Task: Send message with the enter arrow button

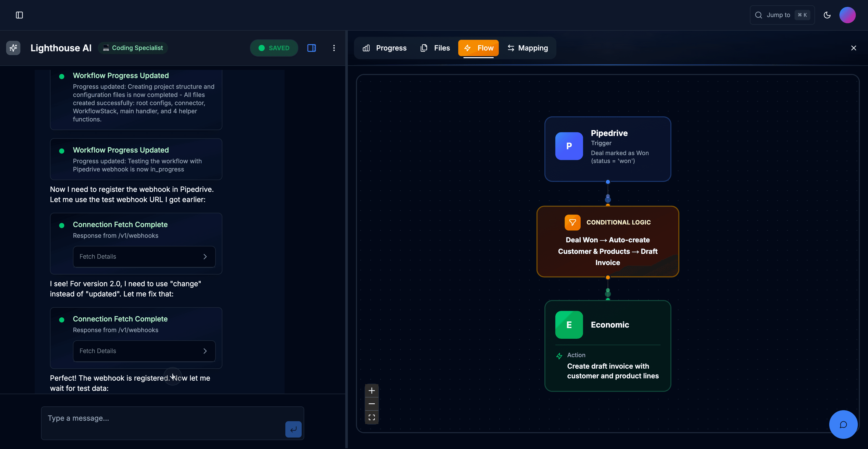Action: 293,429
